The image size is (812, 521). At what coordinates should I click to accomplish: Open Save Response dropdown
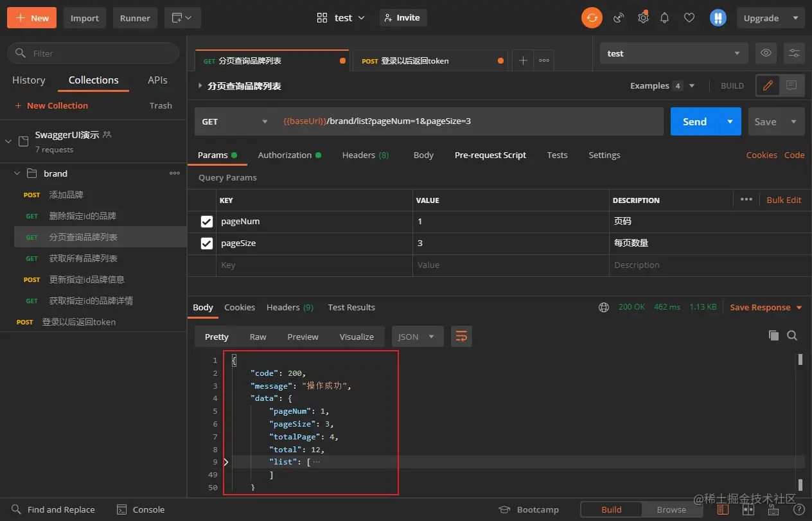tap(766, 307)
